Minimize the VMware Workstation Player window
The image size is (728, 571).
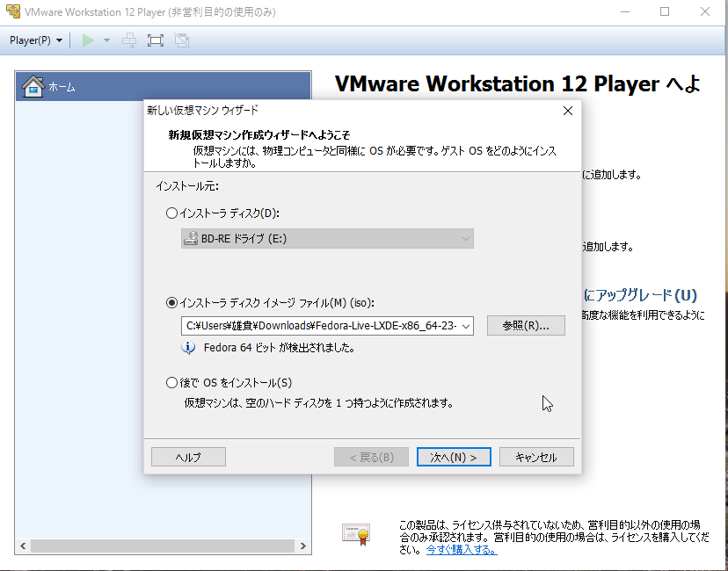coord(625,11)
